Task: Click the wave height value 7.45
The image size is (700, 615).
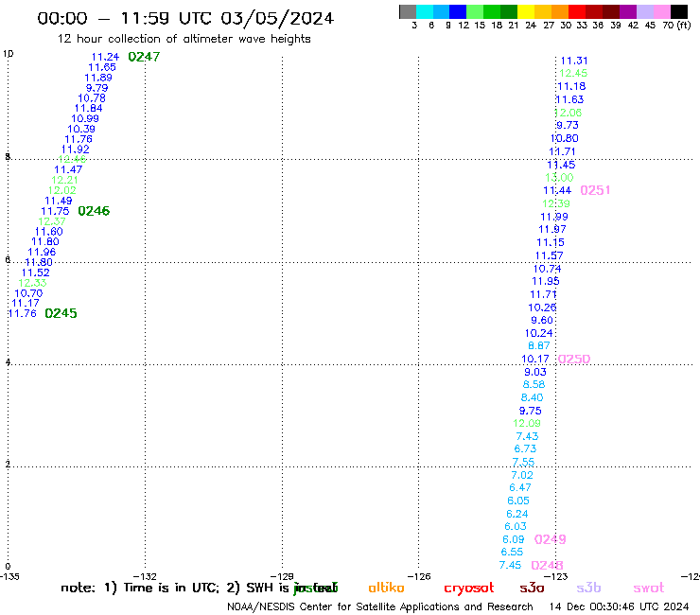Action: [510, 566]
